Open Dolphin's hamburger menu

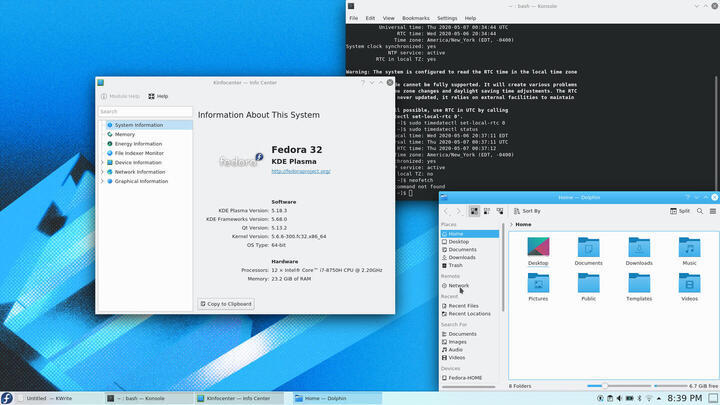coord(713,211)
